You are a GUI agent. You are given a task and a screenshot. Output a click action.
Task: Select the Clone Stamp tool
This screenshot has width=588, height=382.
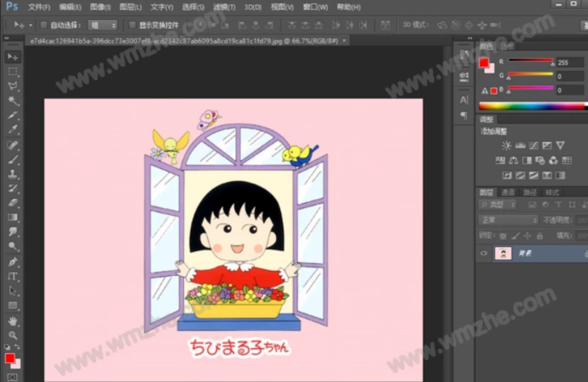[13, 173]
